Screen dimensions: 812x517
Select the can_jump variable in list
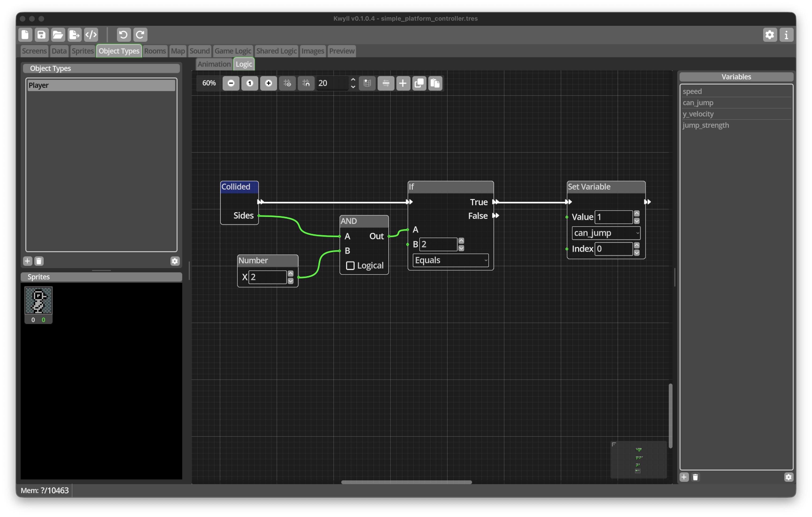point(736,103)
